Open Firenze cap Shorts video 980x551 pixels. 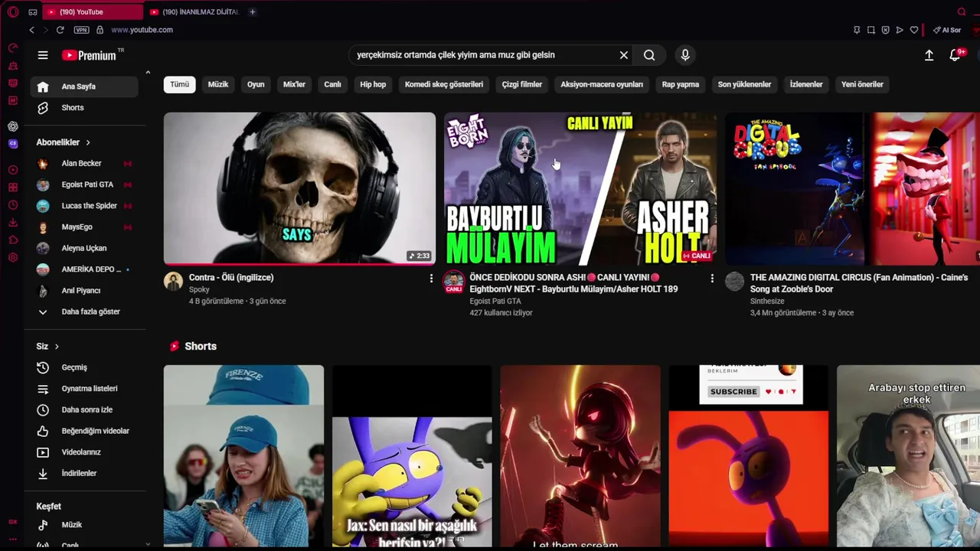243,456
